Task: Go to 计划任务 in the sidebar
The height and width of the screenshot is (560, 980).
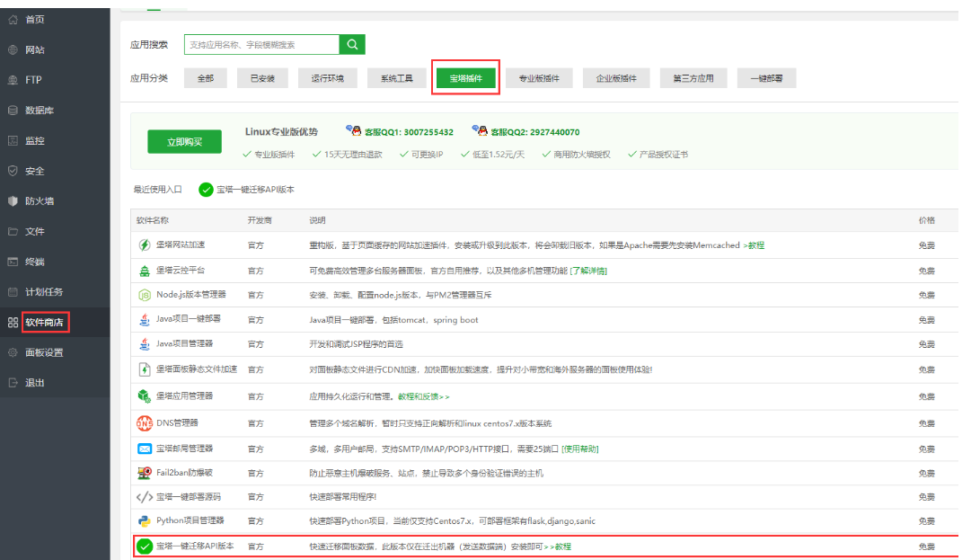Action: click(x=43, y=292)
